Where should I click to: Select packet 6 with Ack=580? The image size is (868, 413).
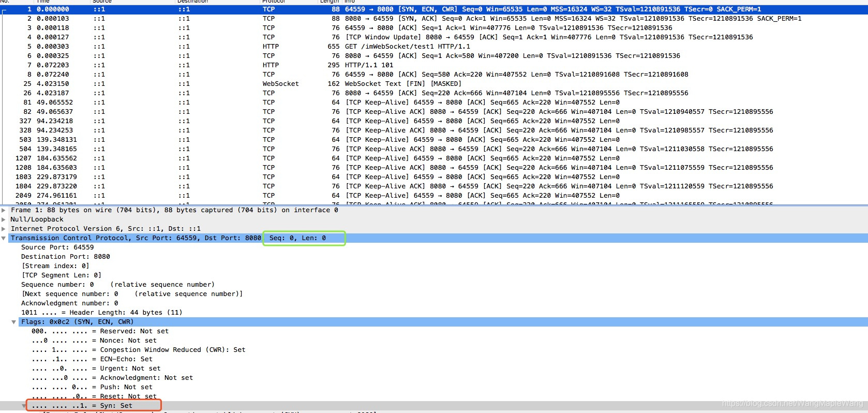[434, 56]
